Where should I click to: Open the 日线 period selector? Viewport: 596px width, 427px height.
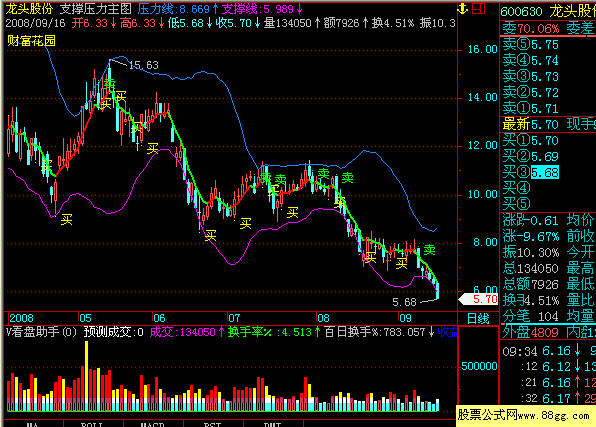pyautogui.click(x=478, y=318)
